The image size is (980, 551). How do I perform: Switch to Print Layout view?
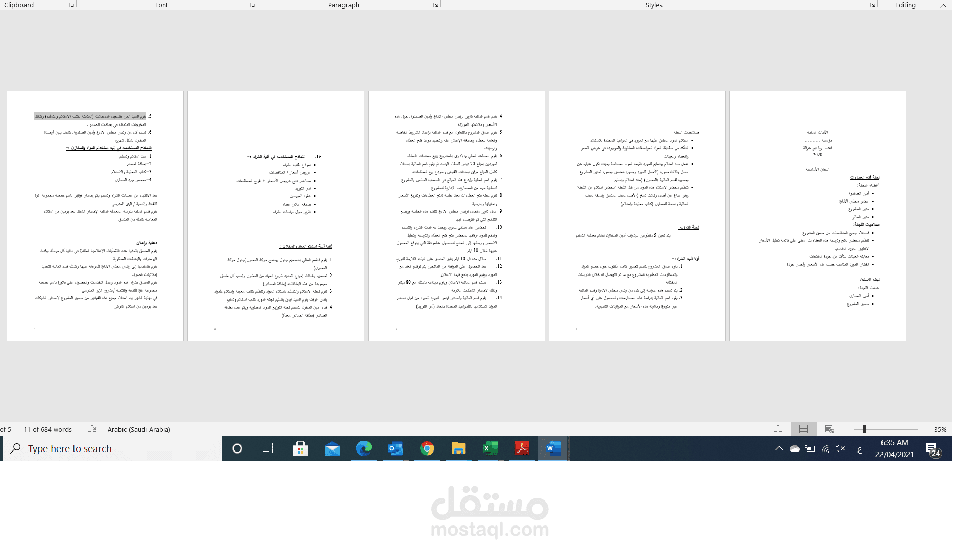(x=803, y=429)
